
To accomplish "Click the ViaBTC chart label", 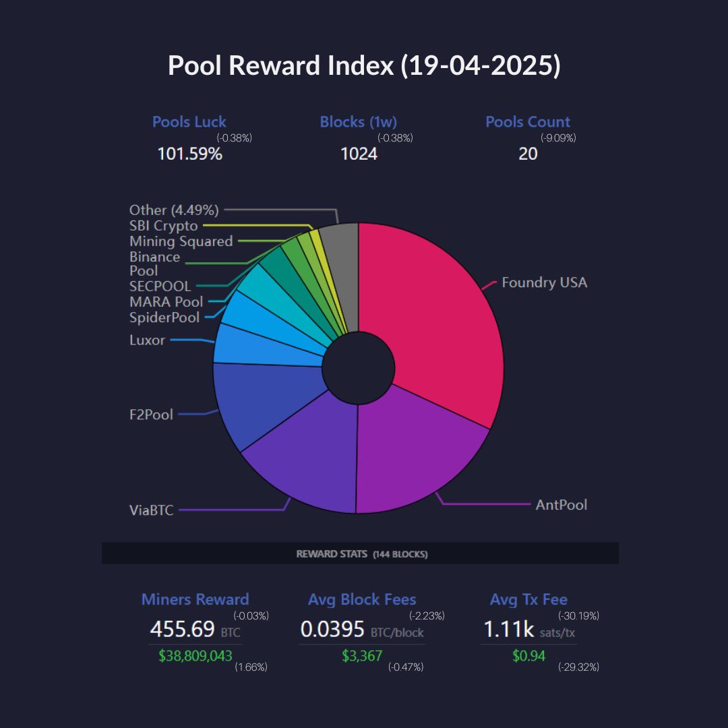I will (152, 510).
